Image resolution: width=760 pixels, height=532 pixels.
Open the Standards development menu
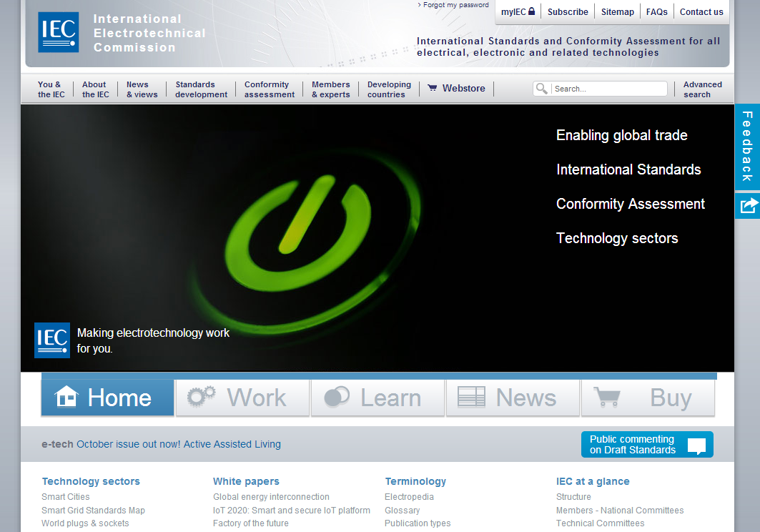pyautogui.click(x=201, y=89)
